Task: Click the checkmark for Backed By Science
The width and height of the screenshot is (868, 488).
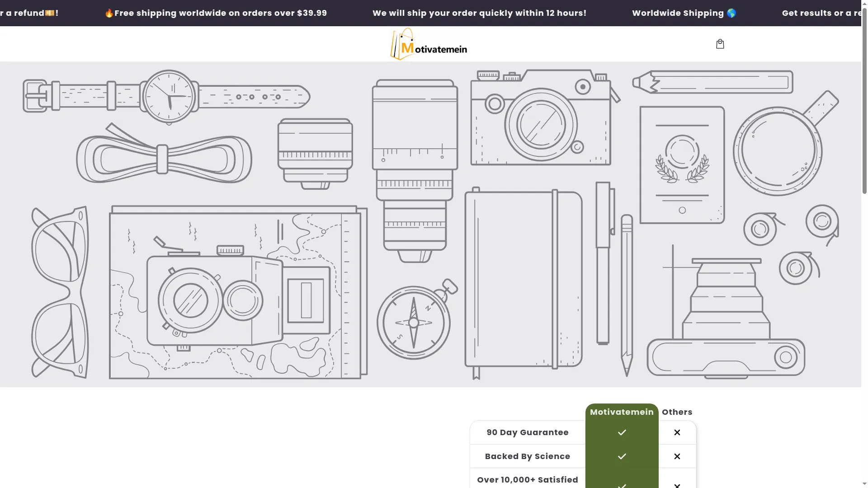Action: [x=622, y=456]
